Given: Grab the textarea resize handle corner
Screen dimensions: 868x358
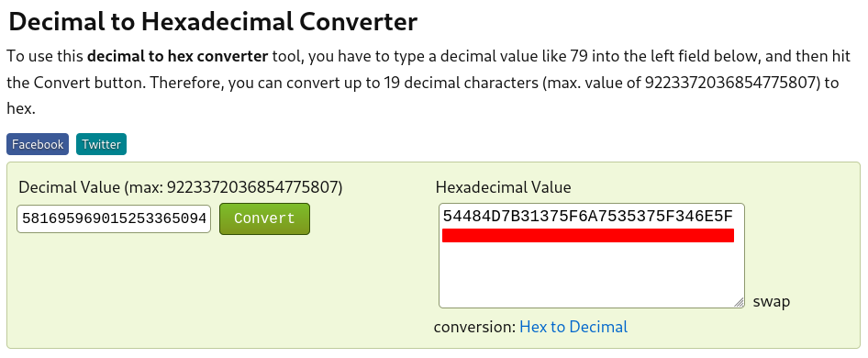Looking at the screenshot, I should click(739, 302).
